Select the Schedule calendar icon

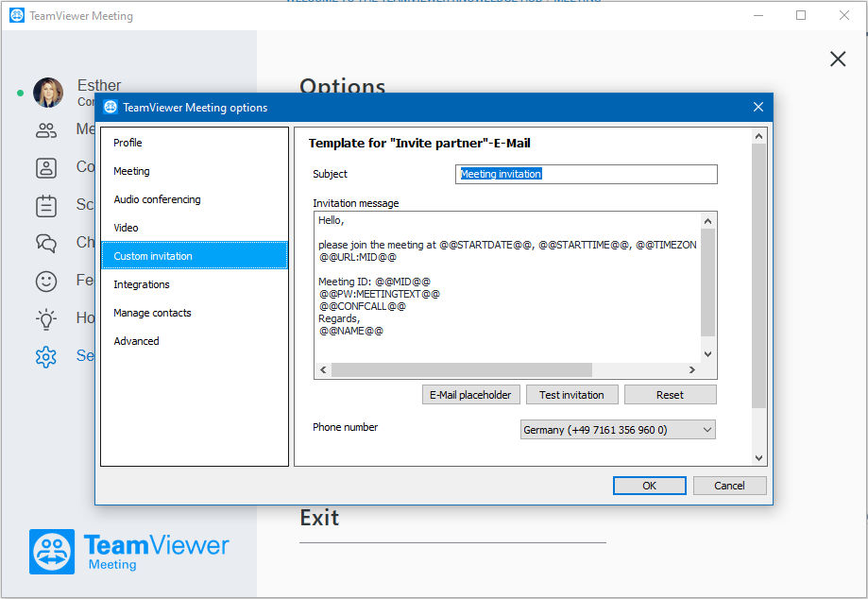pyautogui.click(x=46, y=205)
